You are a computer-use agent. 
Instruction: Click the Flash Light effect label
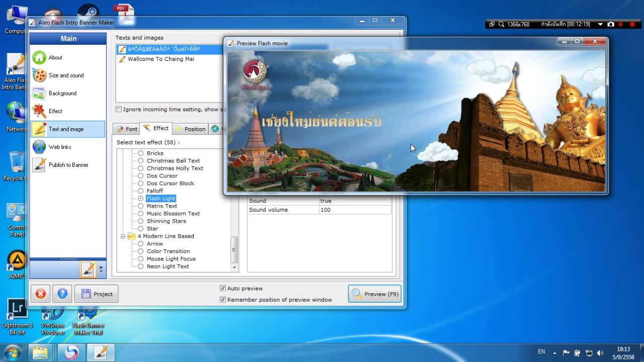point(161,198)
